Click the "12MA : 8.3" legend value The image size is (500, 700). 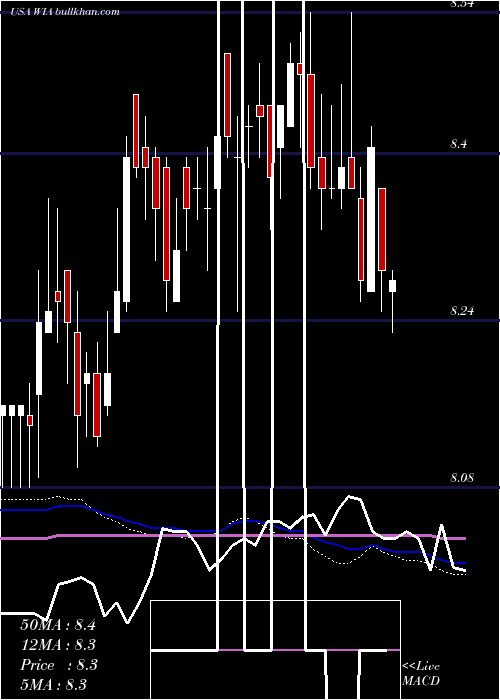(x=58, y=645)
